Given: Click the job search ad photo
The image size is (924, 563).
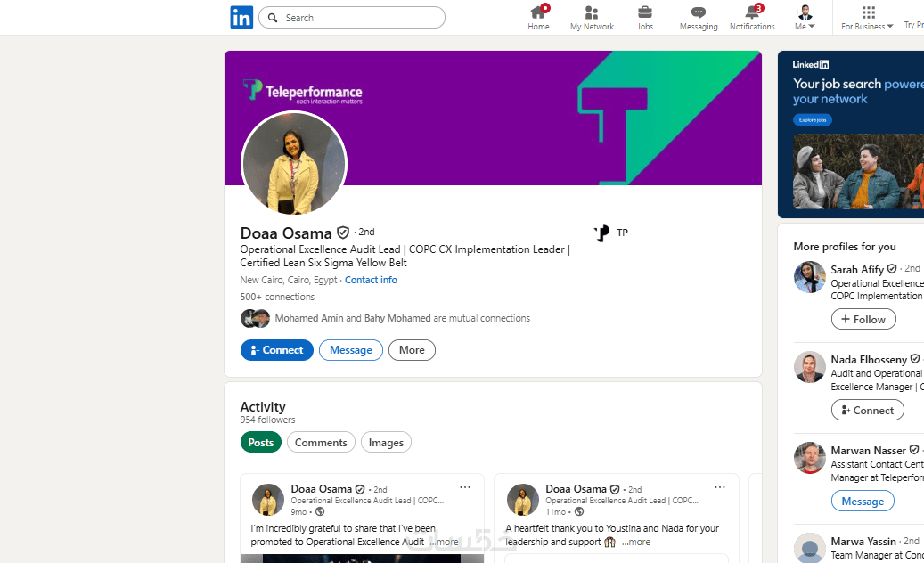Looking at the screenshot, I should (x=858, y=171).
